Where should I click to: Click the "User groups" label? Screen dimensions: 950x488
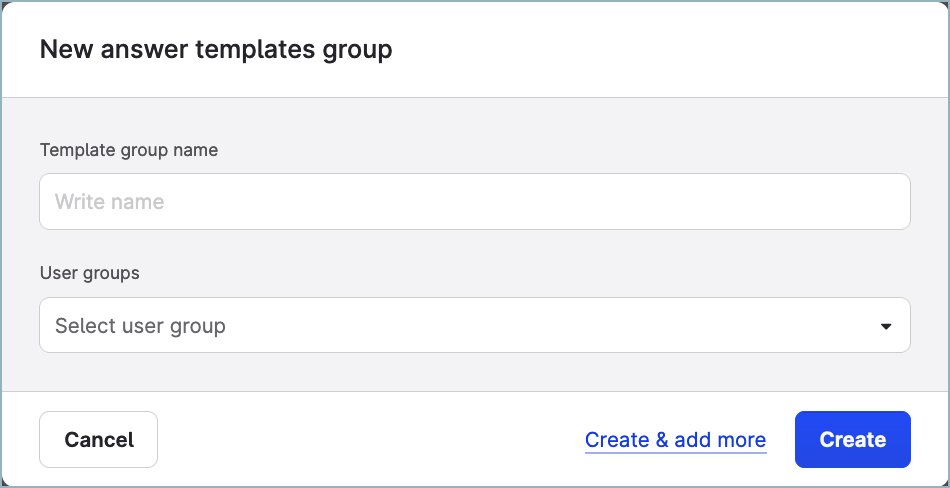click(90, 273)
